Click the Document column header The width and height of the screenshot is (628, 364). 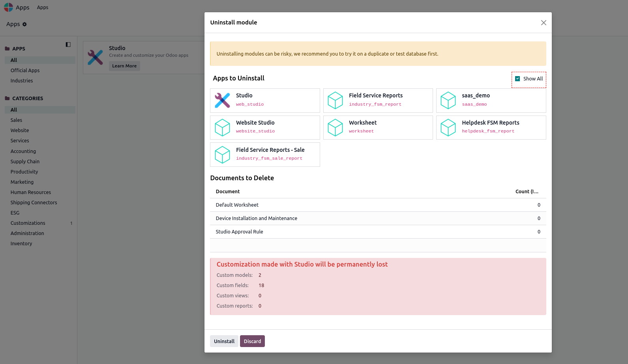(228, 192)
